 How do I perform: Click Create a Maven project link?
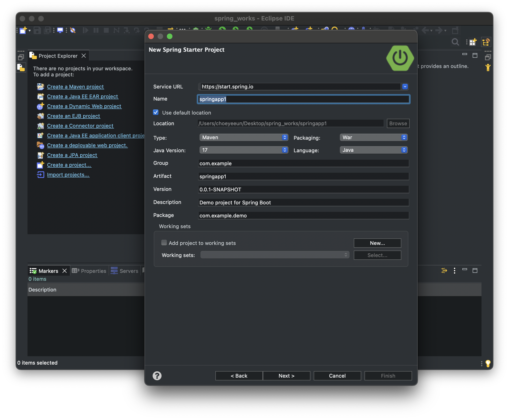click(75, 87)
